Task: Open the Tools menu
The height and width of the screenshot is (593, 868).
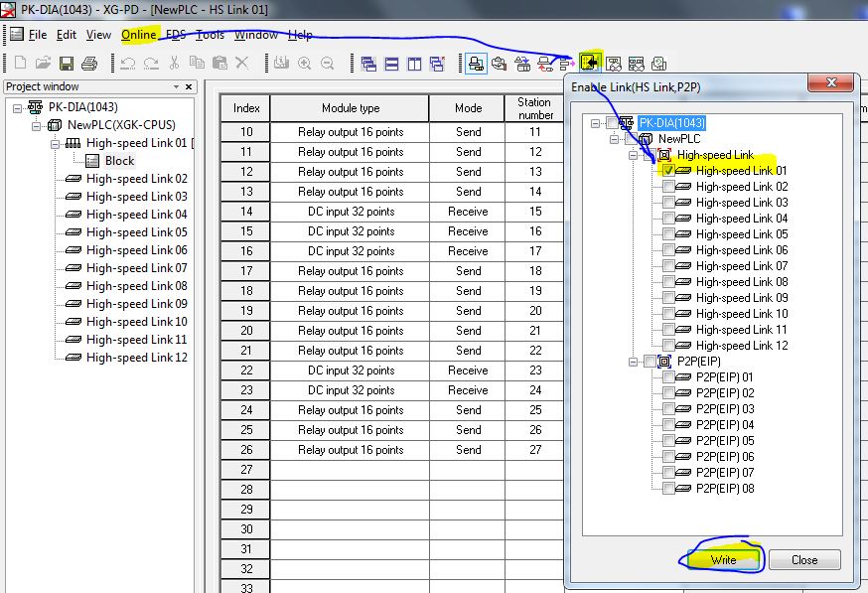Action: [210, 35]
